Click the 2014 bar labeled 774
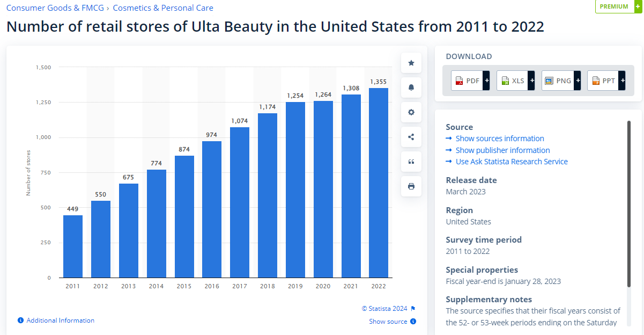 tap(157, 223)
